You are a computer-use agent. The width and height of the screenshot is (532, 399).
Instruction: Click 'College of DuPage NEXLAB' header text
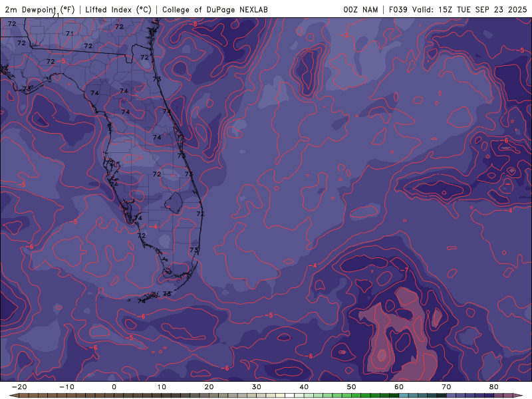[215, 9]
